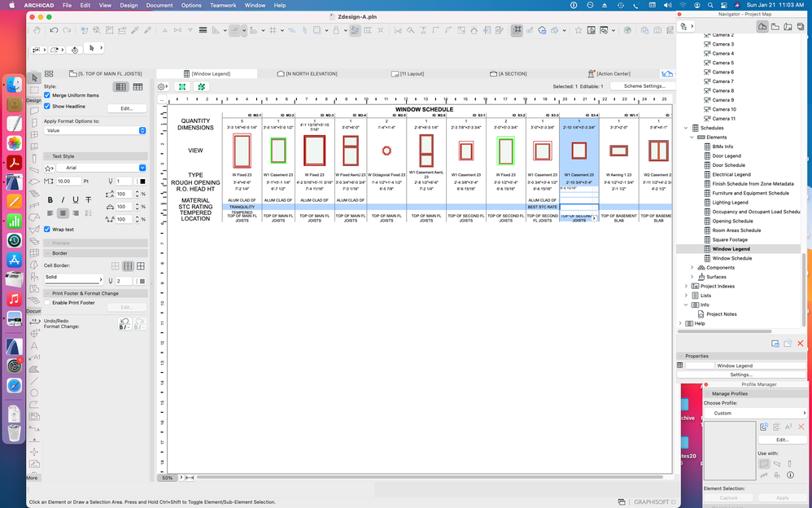Enable Print Footer checkbox

point(47,303)
